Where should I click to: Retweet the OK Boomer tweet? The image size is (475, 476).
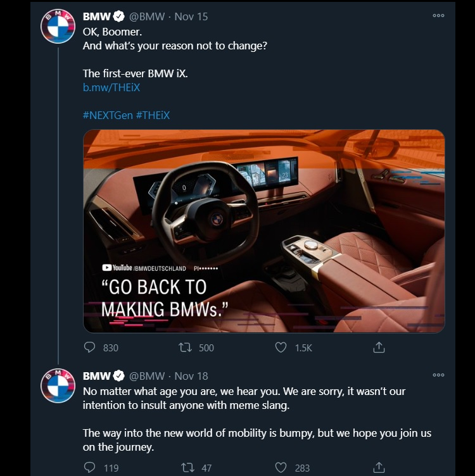186,347
